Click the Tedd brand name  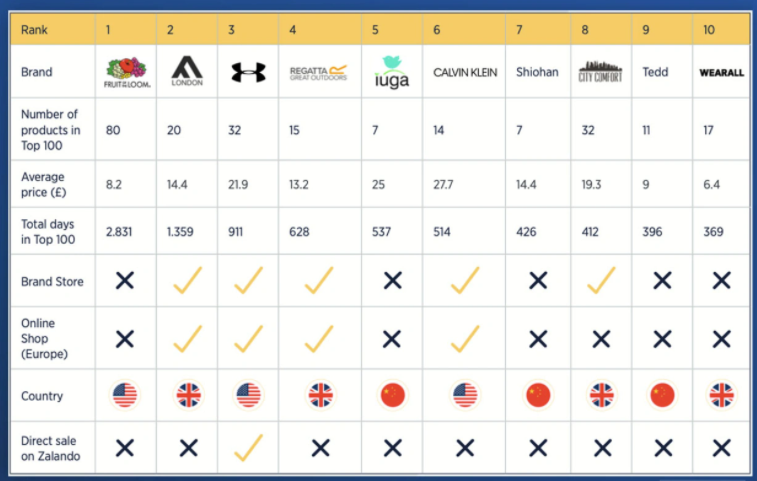[655, 72]
